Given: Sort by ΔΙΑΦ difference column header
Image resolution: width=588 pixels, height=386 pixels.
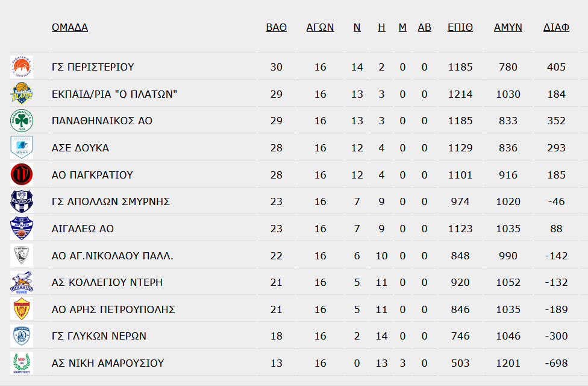Looking at the screenshot, I should [556, 27].
